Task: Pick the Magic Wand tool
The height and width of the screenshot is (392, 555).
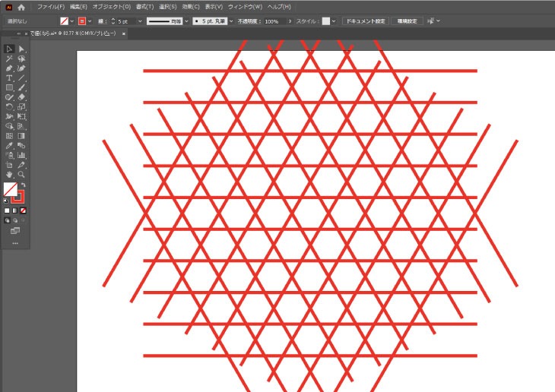Action: coord(9,59)
